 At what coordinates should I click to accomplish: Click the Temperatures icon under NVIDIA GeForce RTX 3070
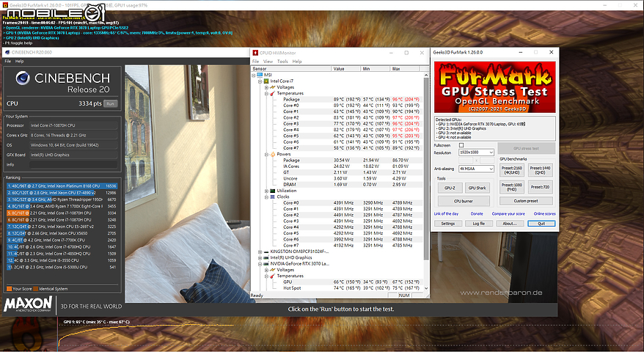click(x=272, y=276)
